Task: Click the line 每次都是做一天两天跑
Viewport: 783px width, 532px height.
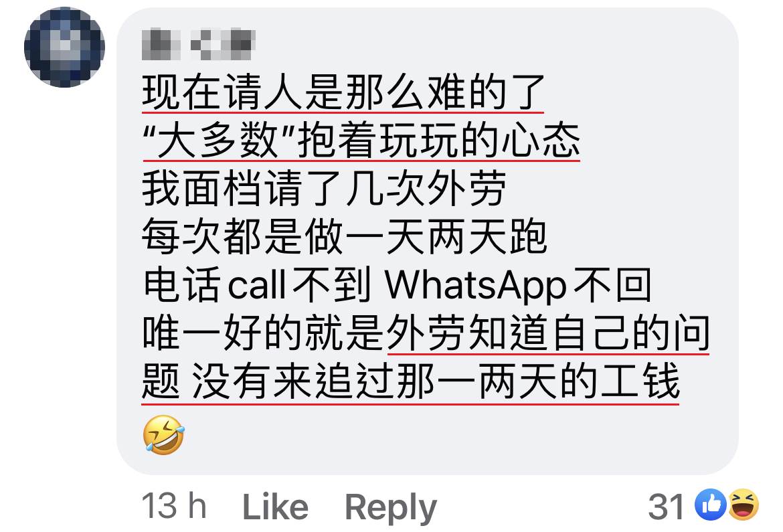Action: pyautogui.click(x=345, y=236)
